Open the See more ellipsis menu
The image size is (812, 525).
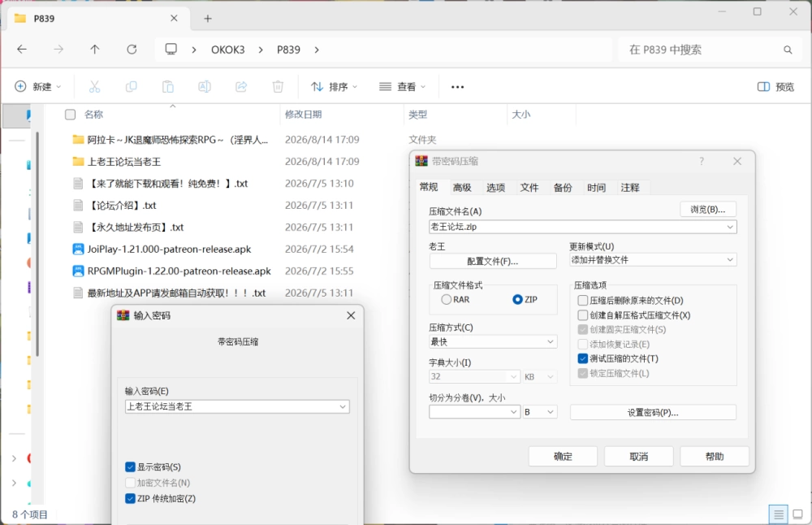(x=457, y=86)
